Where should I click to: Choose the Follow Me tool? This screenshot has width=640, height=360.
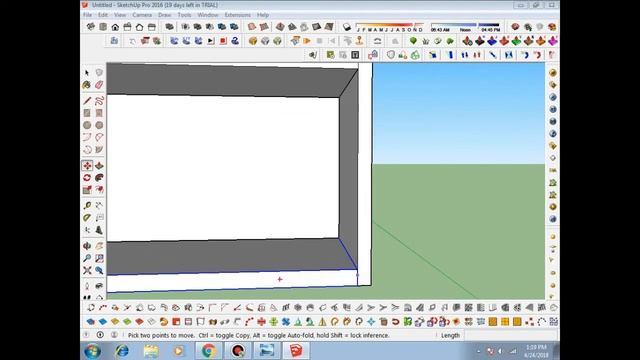[99, 178]
